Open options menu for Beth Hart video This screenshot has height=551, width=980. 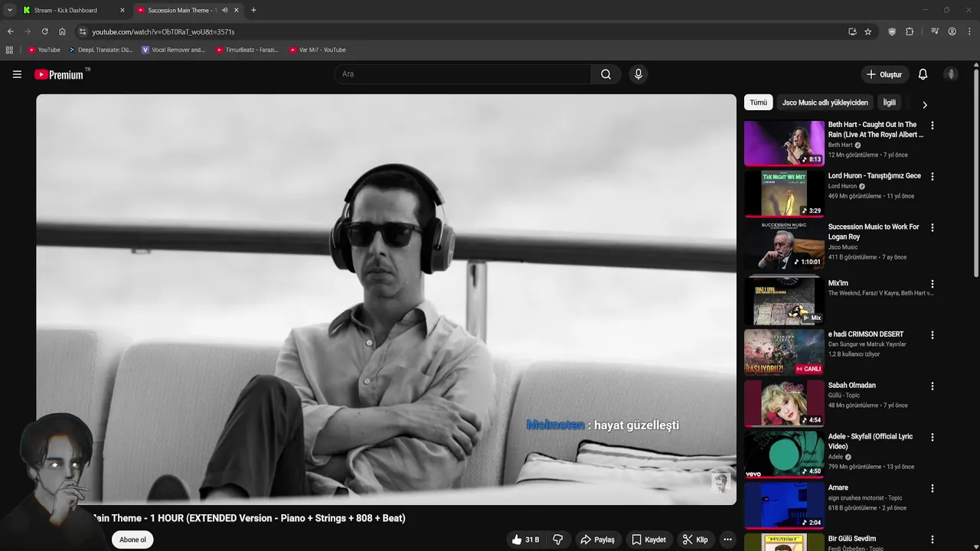pos(932,126)
